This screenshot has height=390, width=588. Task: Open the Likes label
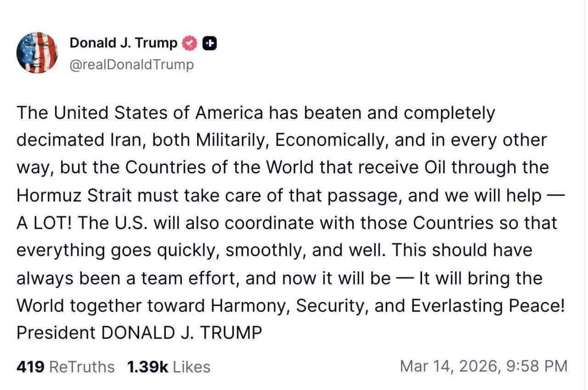click(192, 367)
